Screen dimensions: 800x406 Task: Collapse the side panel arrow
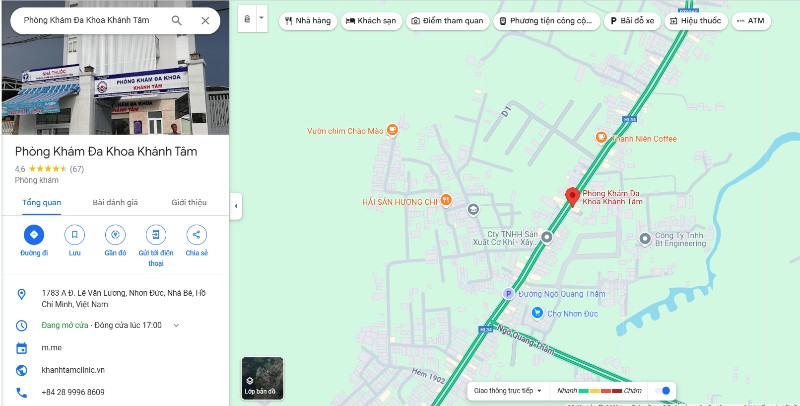(236, 206)
